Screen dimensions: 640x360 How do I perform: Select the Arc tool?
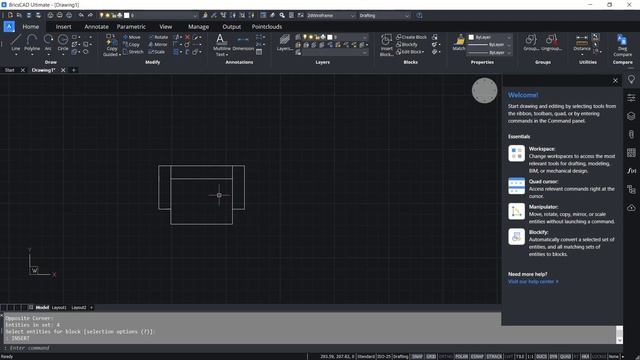tap(48, 42)
